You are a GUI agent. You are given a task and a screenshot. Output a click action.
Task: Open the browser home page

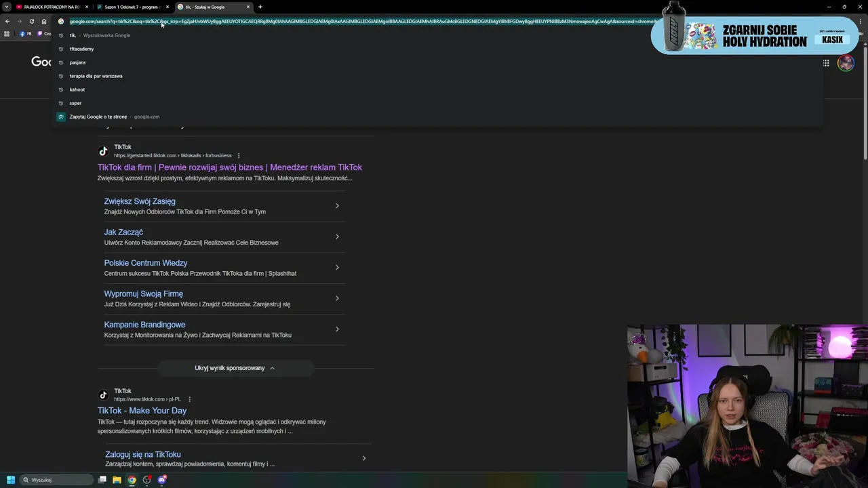(x=43, y=21)
